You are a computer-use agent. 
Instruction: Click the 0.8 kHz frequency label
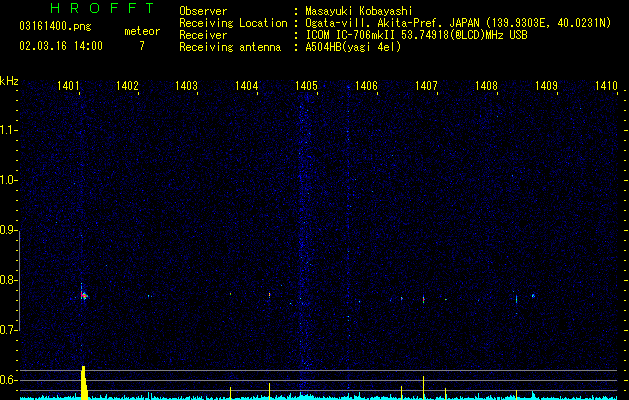coord(9,280)
